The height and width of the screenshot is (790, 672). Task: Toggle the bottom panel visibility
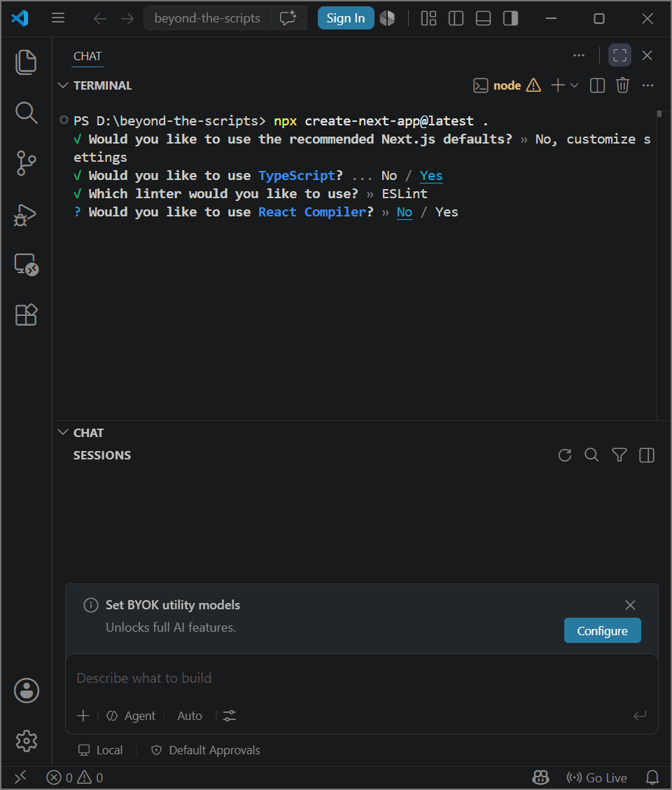[483, 19]
